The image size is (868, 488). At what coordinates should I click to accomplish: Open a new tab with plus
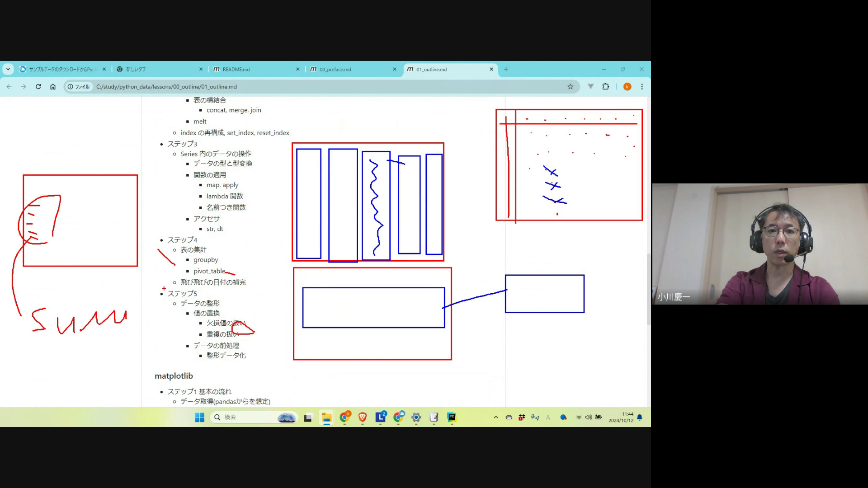coord(506,69)
